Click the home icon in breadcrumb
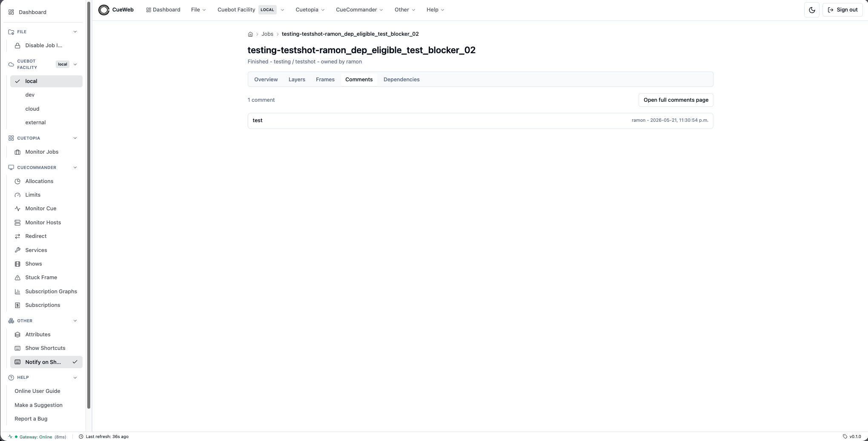Screen dimensions: 868x441 (250, 34)
